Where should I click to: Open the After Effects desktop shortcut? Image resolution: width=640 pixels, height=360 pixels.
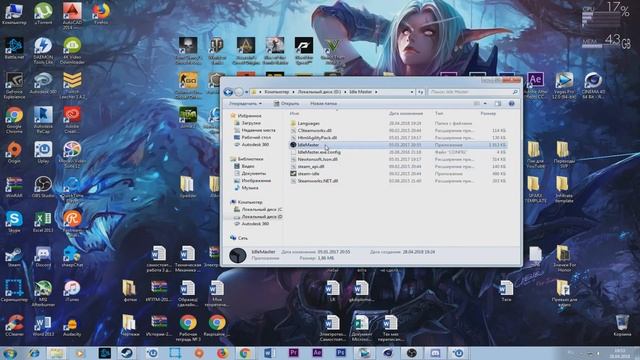coord(535,85)
